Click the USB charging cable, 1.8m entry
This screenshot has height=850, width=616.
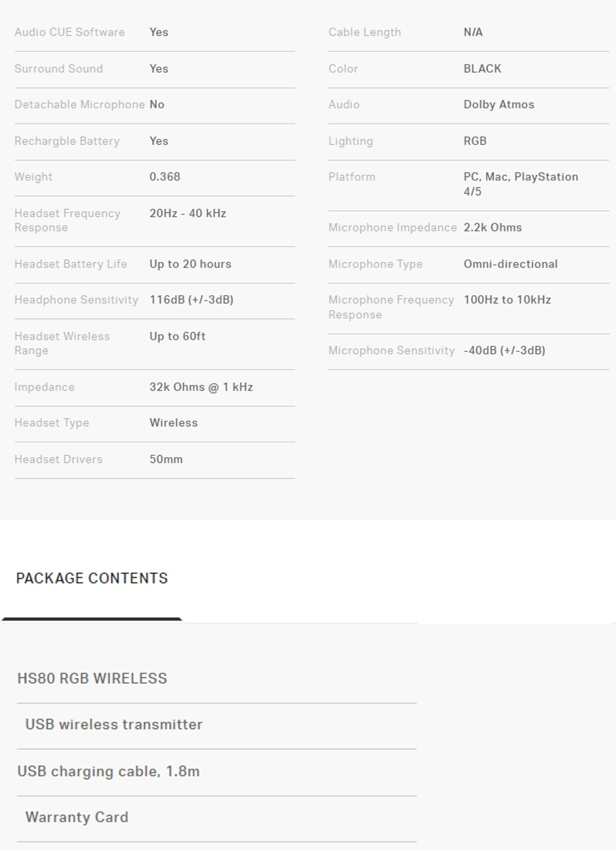(108, 771)
